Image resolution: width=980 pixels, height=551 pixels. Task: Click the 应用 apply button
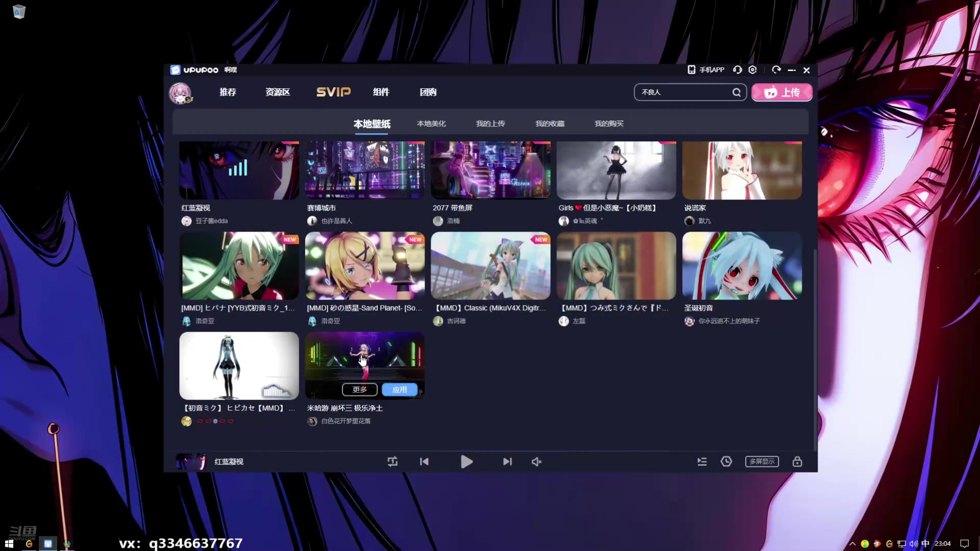(400, 390)
